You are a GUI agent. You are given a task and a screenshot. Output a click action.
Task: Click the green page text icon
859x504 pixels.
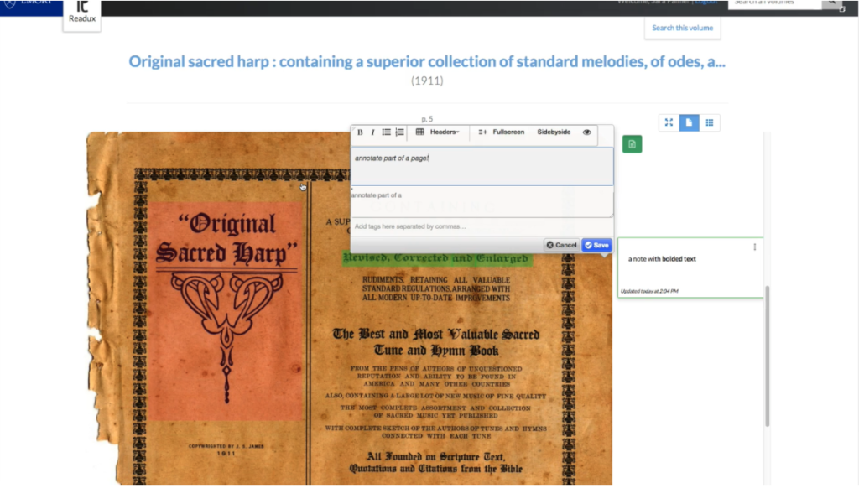click(632, 144)
